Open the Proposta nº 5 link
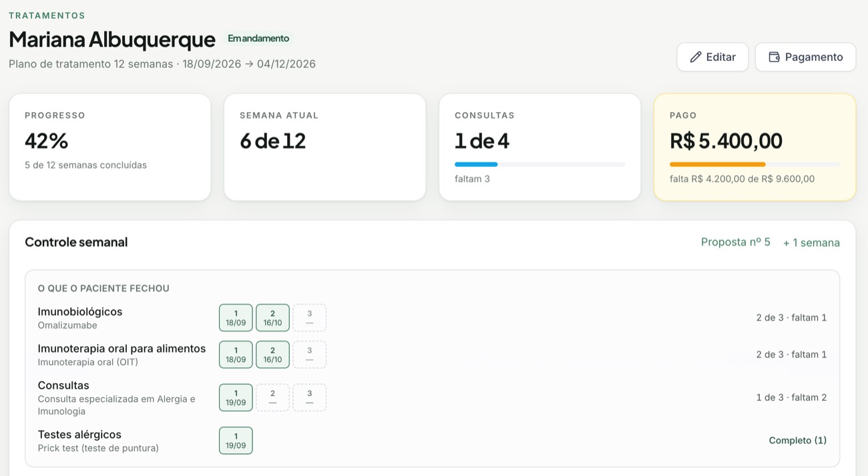The width and height of the screenshot is (868, 476). 736,242
